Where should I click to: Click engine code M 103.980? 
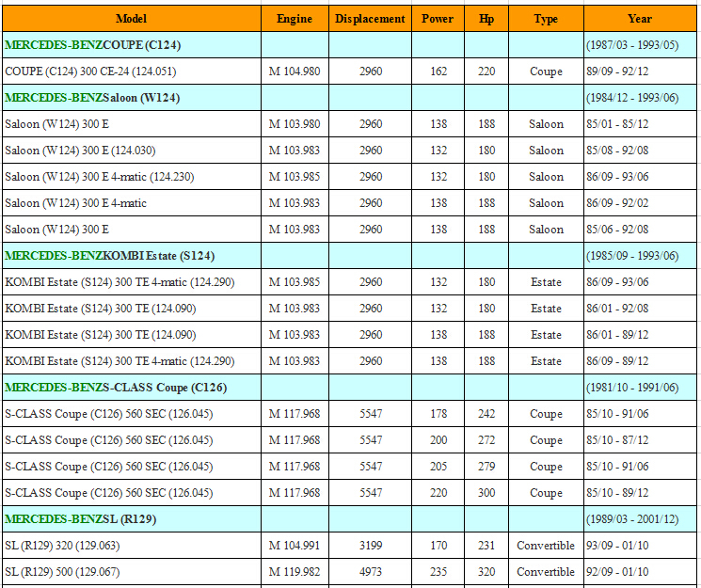click(x=295, y=124)
